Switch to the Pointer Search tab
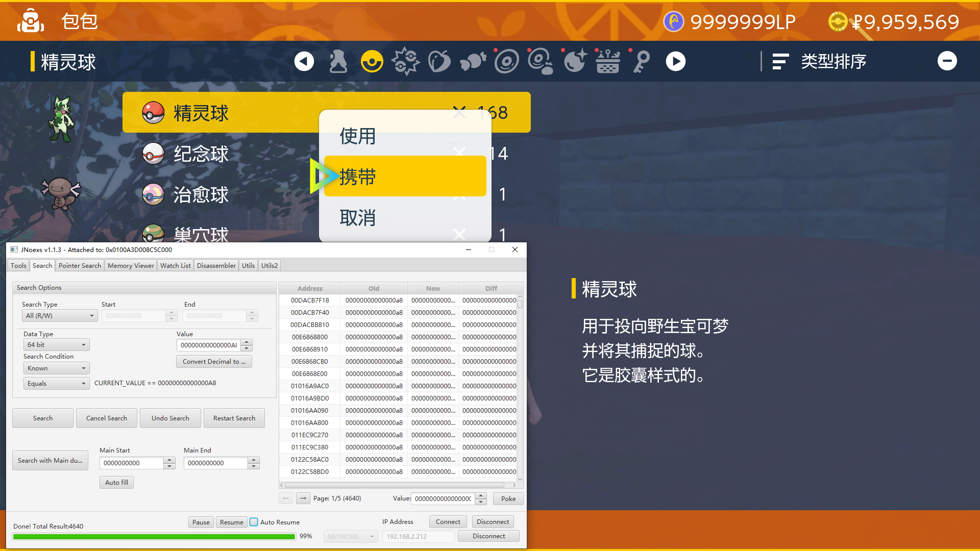Screen dimensions: 980x551 click(x=80, y=265)
